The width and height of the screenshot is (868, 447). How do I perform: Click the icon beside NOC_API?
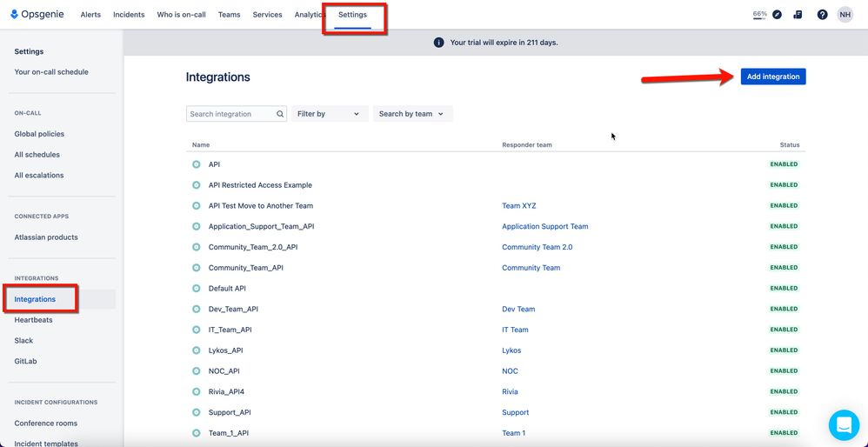point(196,370)
